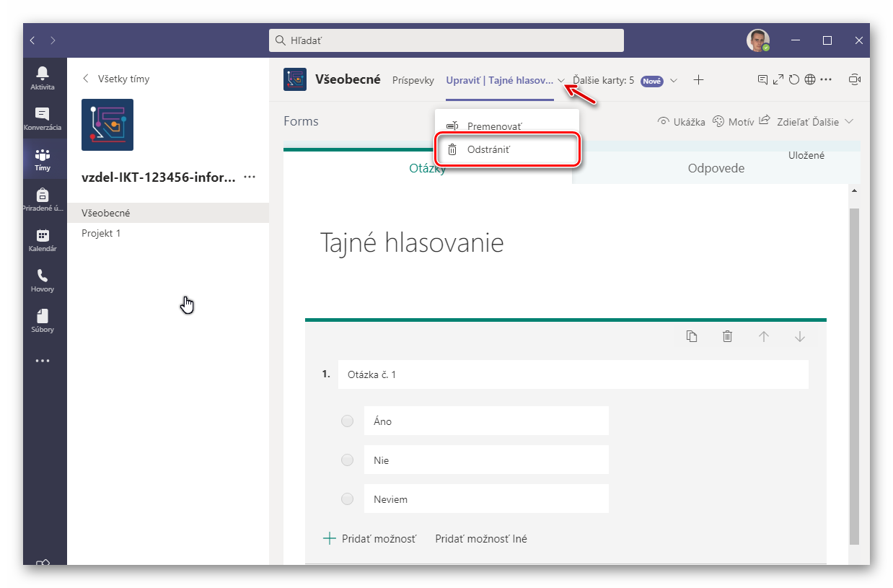This screenshot has height=588, width=893.
Task: Open tab options chevron next to Tajné hlasovanie
Action: [x=561, y=81]
